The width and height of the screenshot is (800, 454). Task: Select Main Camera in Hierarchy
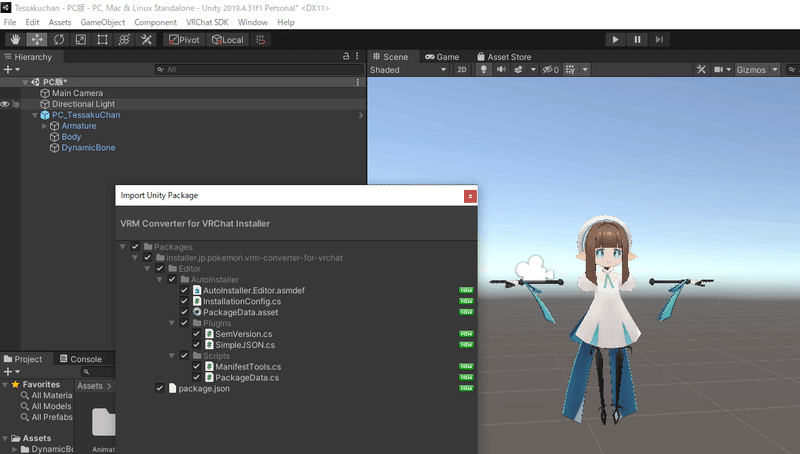tap(77, 93)
